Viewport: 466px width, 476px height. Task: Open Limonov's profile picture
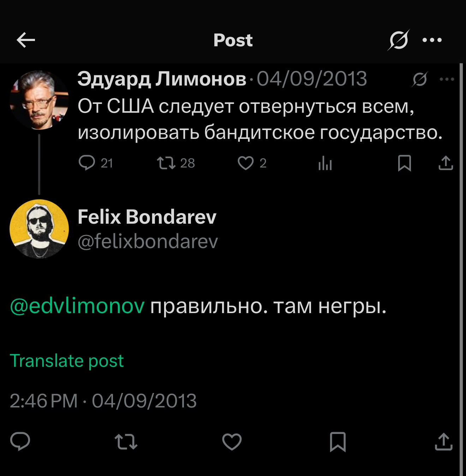point(39,100)
